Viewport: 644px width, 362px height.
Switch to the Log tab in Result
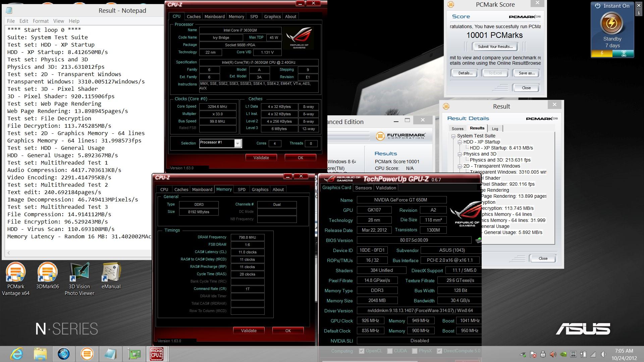pos(495,129)
